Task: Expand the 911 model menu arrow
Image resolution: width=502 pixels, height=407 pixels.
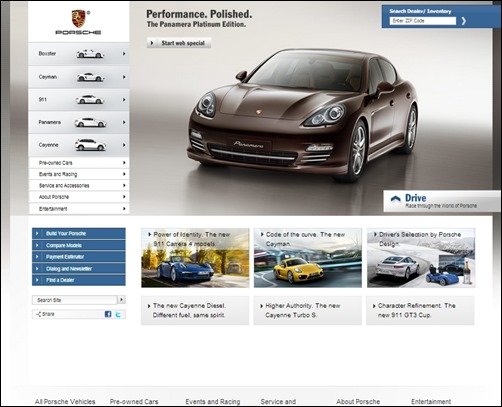Action: (124, 100)
